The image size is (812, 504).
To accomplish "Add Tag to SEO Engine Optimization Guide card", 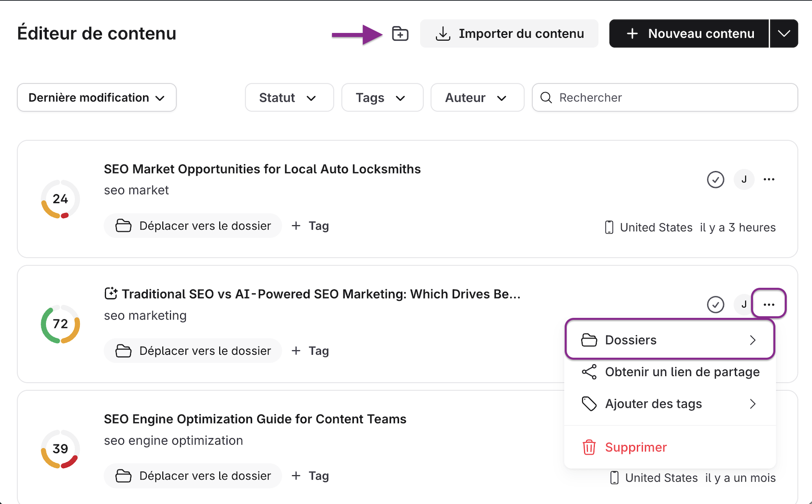I will pos(310,476).
